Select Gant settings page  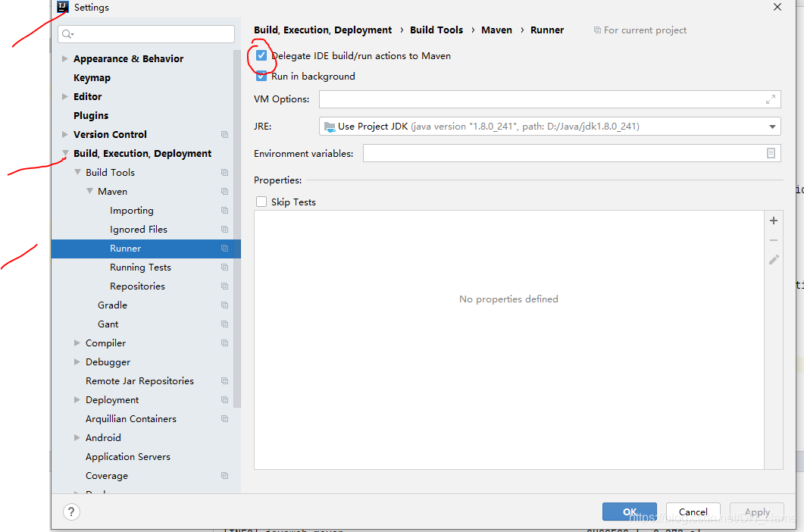[108, 324]
